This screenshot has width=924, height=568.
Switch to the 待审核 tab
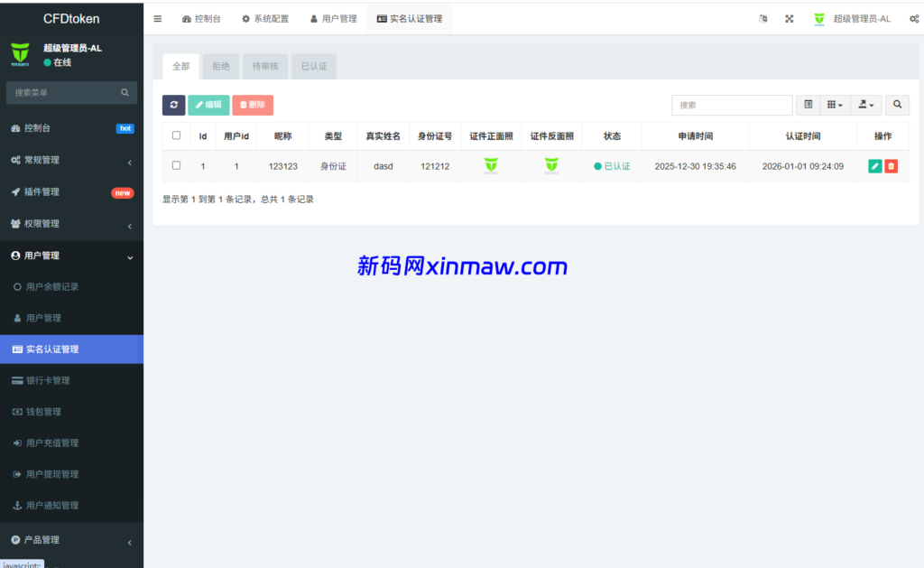pyautogui.click(x=264, y=66)
